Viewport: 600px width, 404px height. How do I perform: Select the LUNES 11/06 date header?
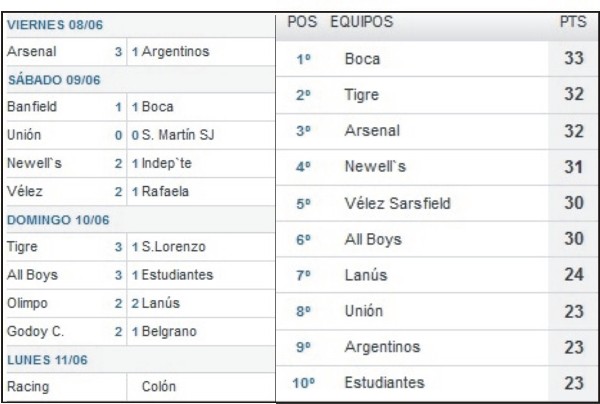point(48,358)
